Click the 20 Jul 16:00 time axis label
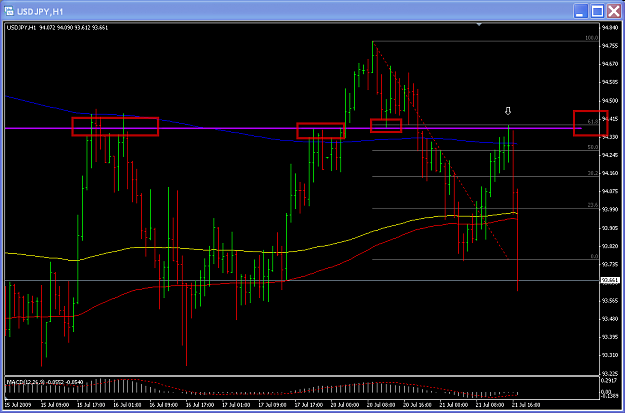Viewport: 625px width, 413px height. pos(419,405)
